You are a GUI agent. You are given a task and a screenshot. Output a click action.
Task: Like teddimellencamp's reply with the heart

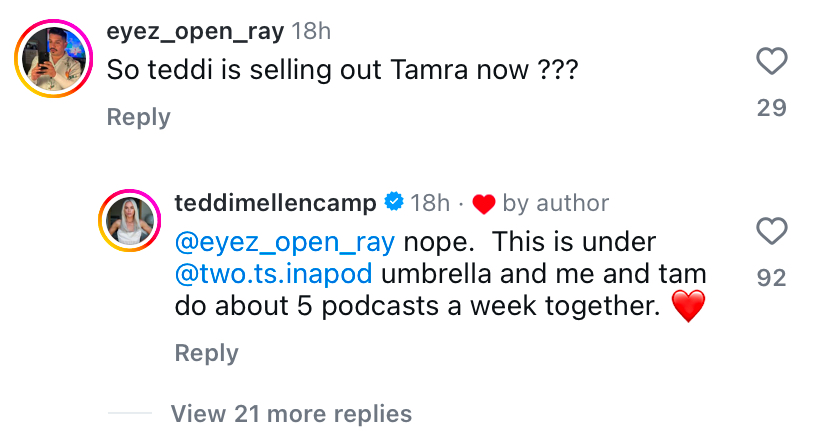click(x=771, y=233)
